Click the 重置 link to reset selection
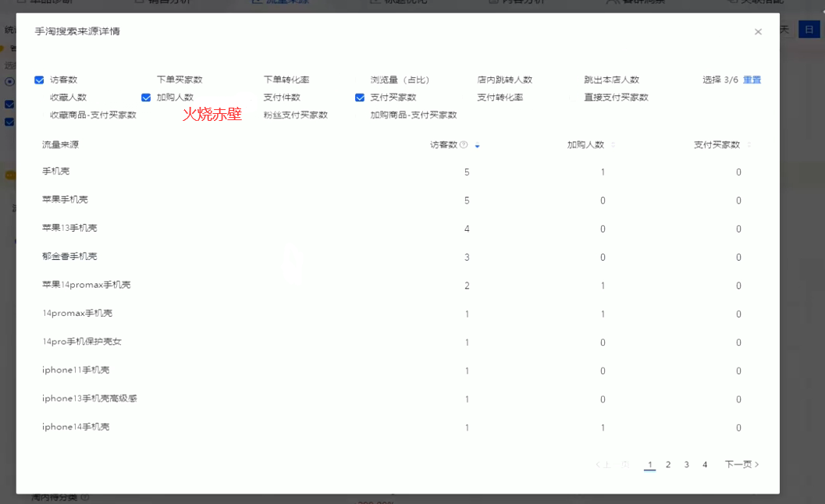The width and height of the screenshot is (825, 504). point(752,80)
